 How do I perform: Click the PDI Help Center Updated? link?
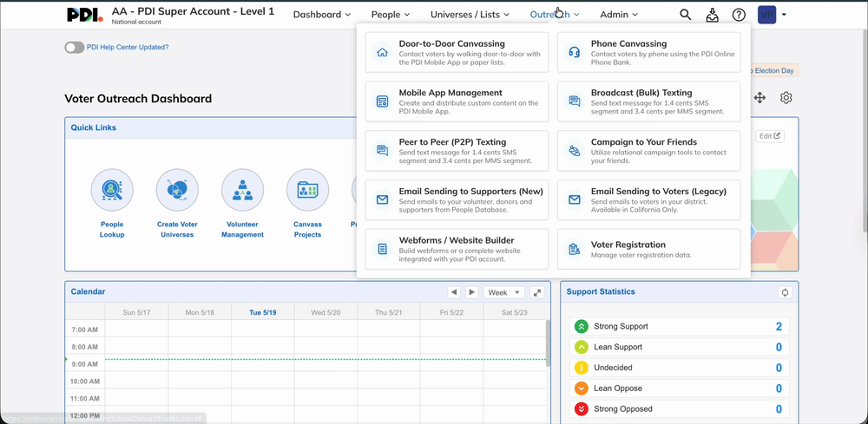(128, 48)
